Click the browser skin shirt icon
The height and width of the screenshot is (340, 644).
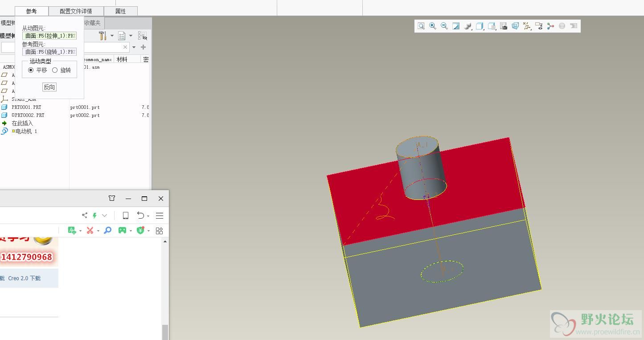pos(112,199)
